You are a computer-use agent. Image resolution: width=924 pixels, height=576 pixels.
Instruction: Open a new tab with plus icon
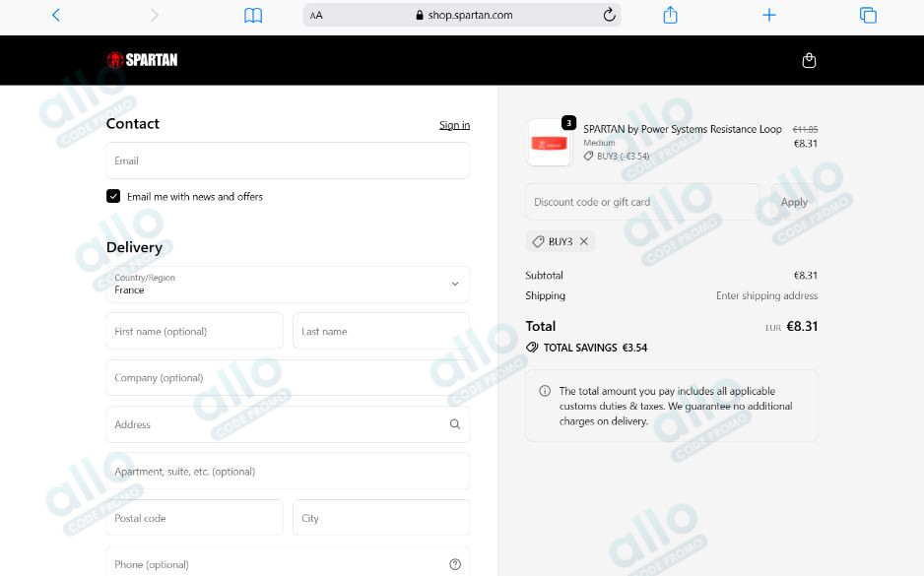click(x=769, y=15)
